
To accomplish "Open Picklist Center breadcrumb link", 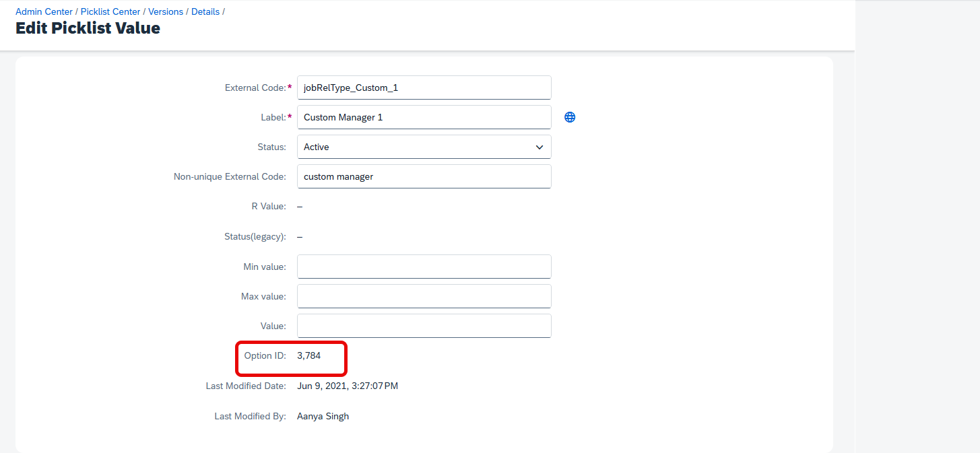I will tap(110, 11).
